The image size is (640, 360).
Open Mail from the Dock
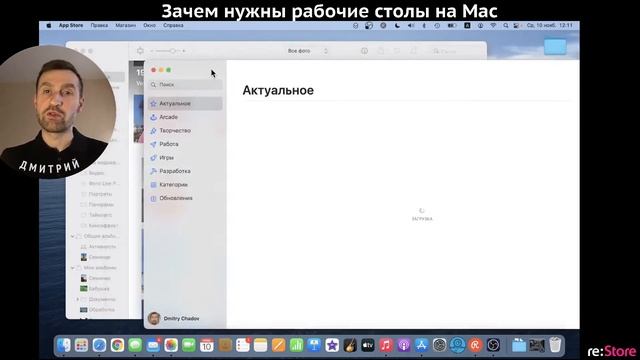[153, 345]
